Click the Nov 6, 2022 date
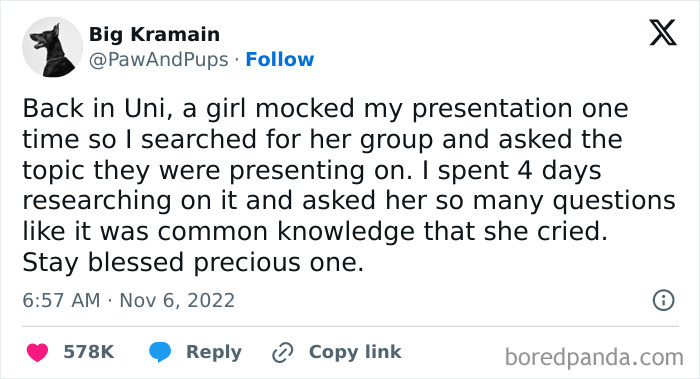 coord(177,300)
